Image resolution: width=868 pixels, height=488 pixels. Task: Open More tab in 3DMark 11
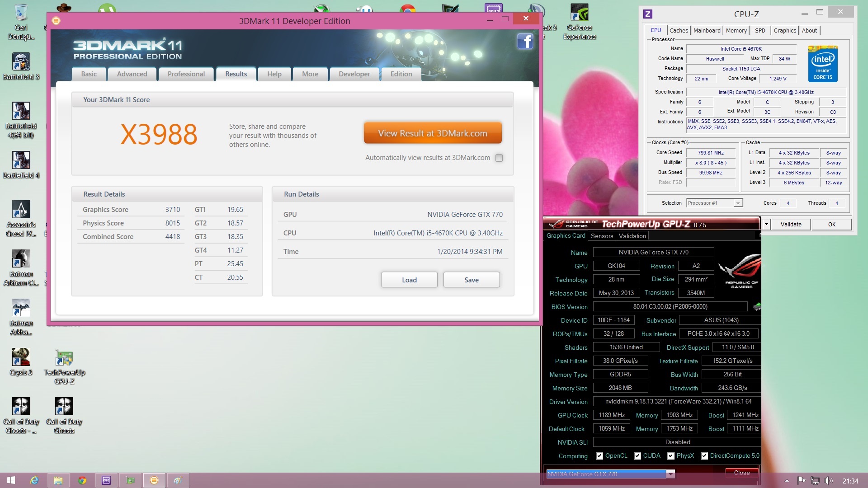pyautogui.click(x=310, y=74)
